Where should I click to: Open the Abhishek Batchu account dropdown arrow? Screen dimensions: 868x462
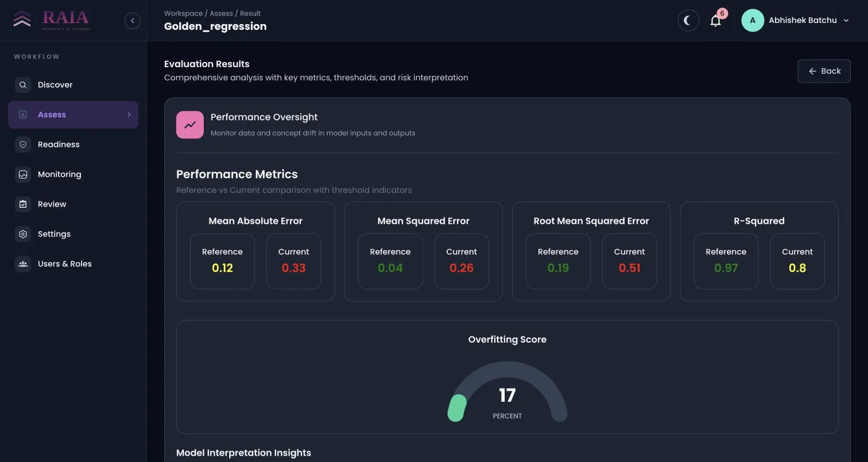point(846,21)
